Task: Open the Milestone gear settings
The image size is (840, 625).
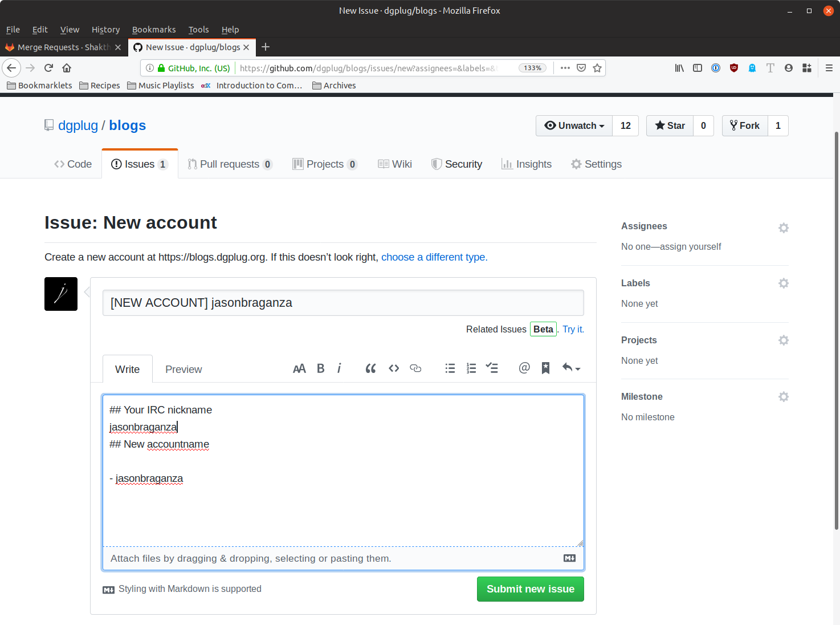Action: (x=784, y=396)
